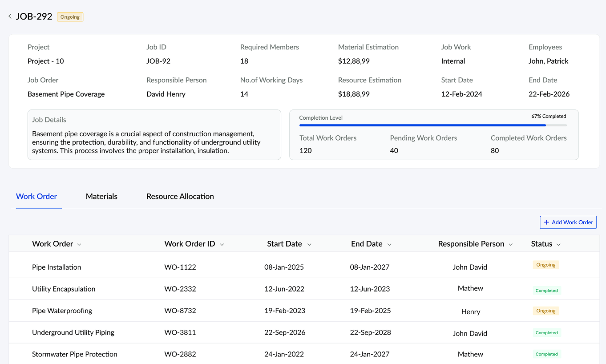Image resolution: width=606 pixels, height=364 pixels.
Task: Open the Resource Allocation tab
Action: [x=180, y=196]
